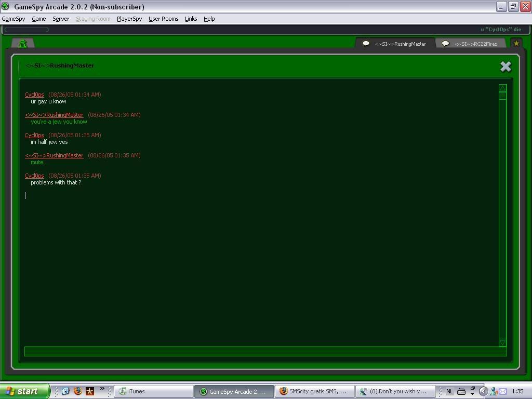This screenshot has width=532, height=399.
Task: Open the 'Don't you wish y...' taskbar window
Action: pyautogui.click(x=395, y=391)
